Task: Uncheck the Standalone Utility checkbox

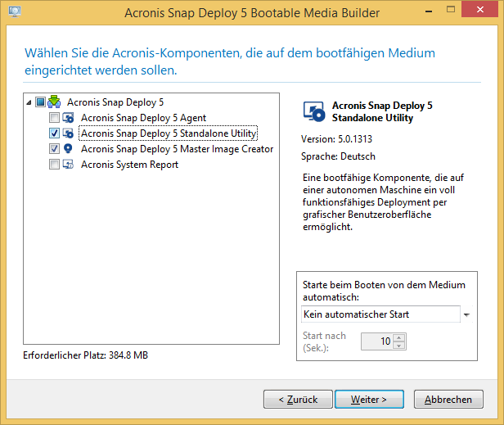Action: pos(54,133)
